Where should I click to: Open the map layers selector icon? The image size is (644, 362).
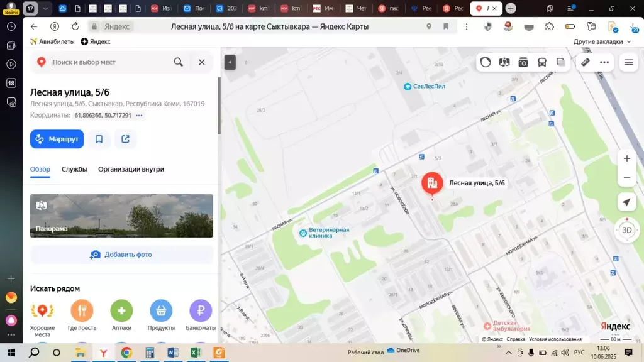[x=561, y=62]
